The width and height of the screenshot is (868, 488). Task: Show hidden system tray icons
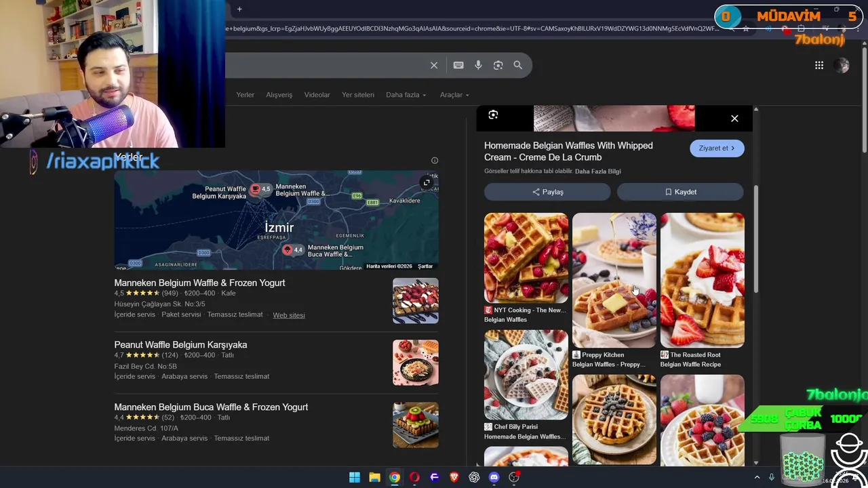757,477
